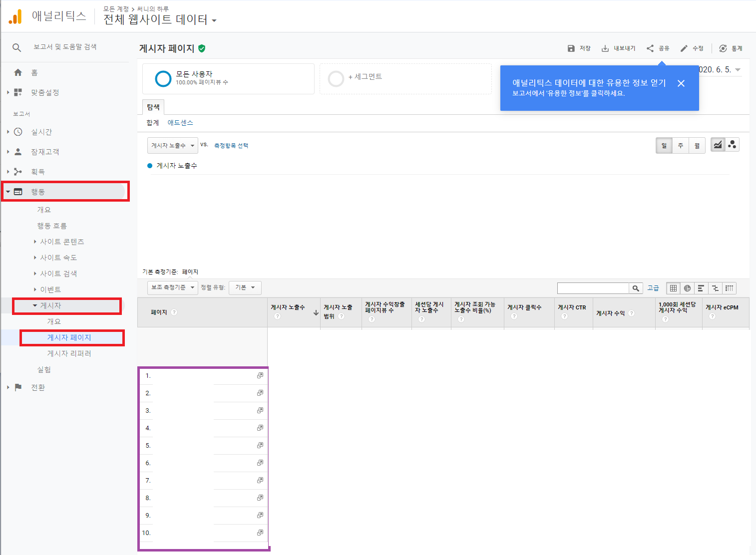Click the green verified shield icon
The height and width of the screenshot is (555, 756).
[202, 48]
